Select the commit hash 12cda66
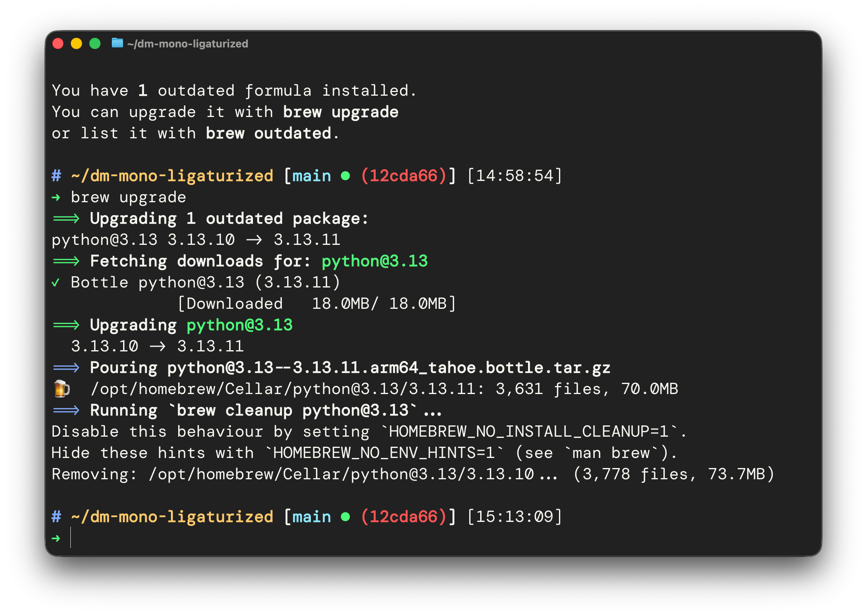 point(404,175)
